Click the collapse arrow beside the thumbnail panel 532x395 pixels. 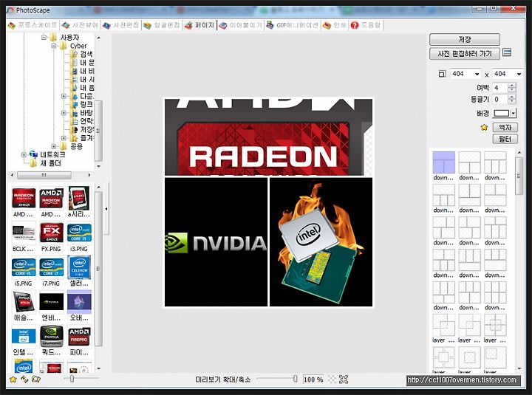106,209
